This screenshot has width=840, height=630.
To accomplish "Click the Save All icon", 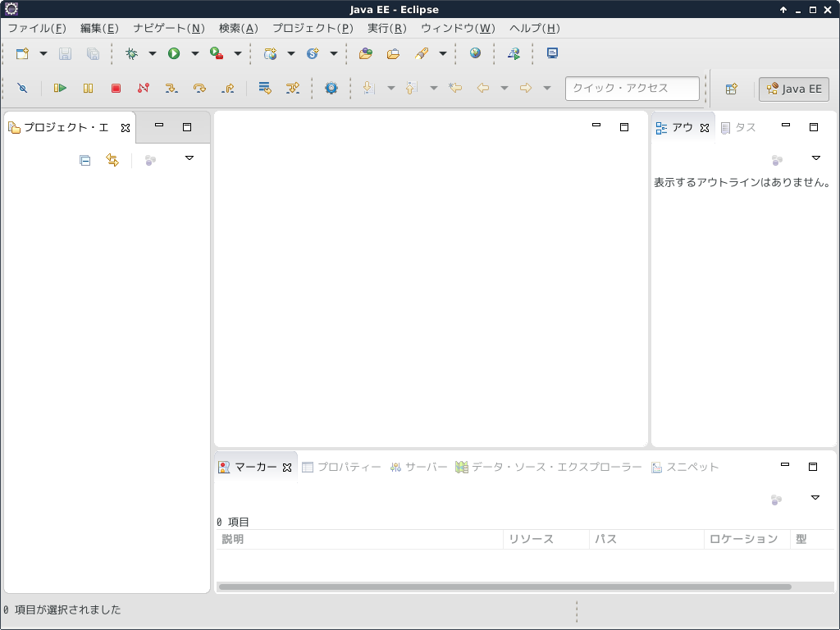I will pyautogui.click(x=93, y=53).
